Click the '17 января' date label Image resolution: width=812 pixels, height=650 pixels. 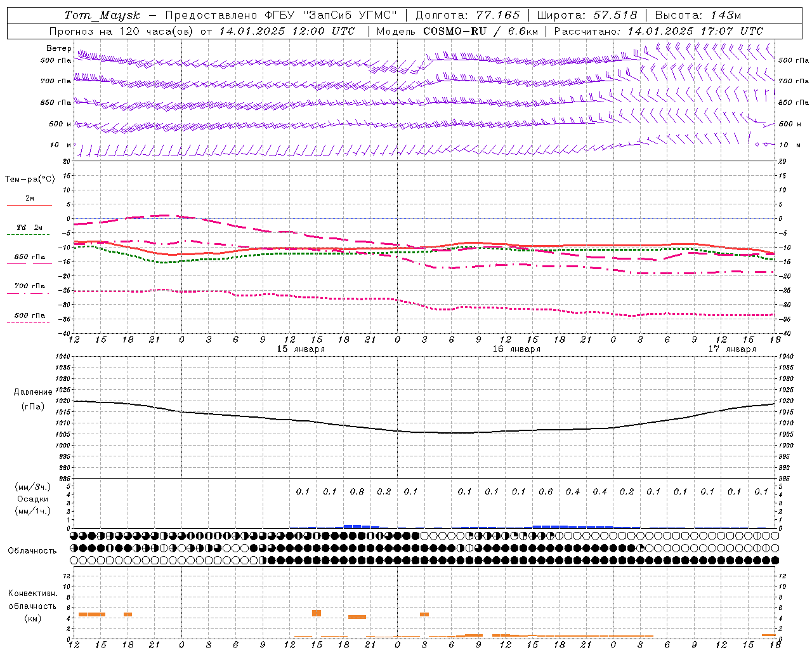[x=732, y=349]
